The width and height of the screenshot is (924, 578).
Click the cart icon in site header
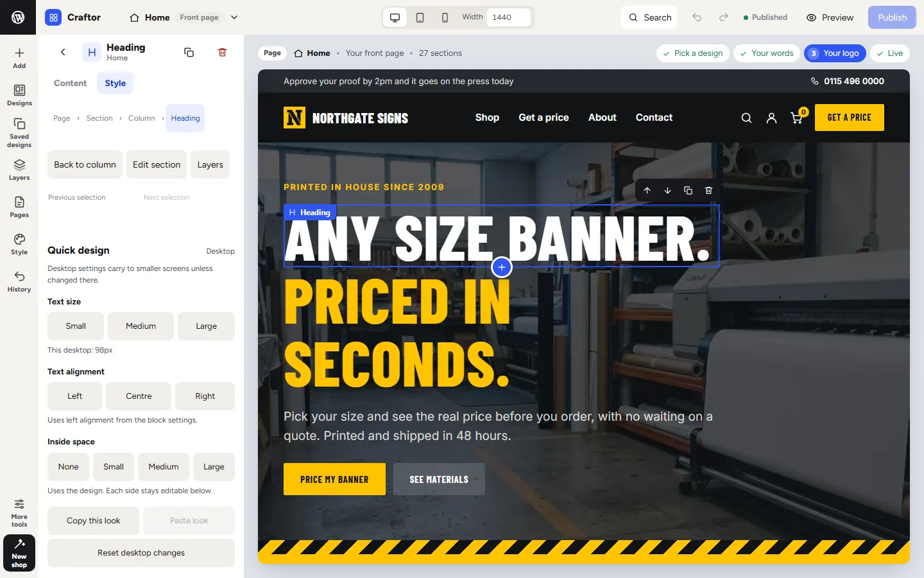tap(797, 118)
